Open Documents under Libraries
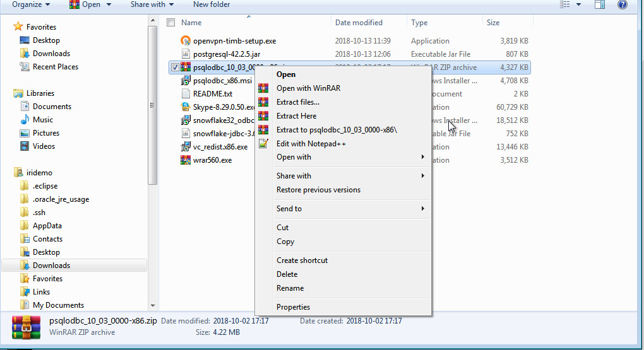 [x=52, y=107]
